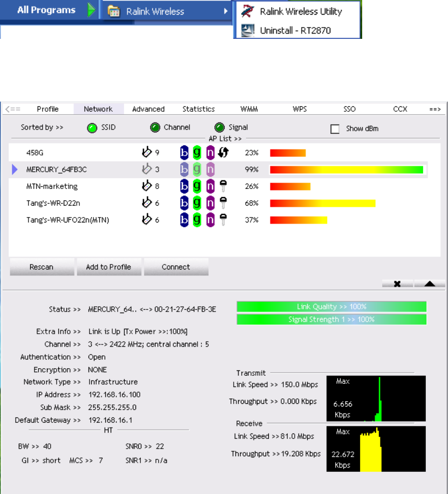Click the Default Gateway 192.168.16.1 value
Image resolution: width=448 pixels, height=494 pixels.
(x=110, y=420)
